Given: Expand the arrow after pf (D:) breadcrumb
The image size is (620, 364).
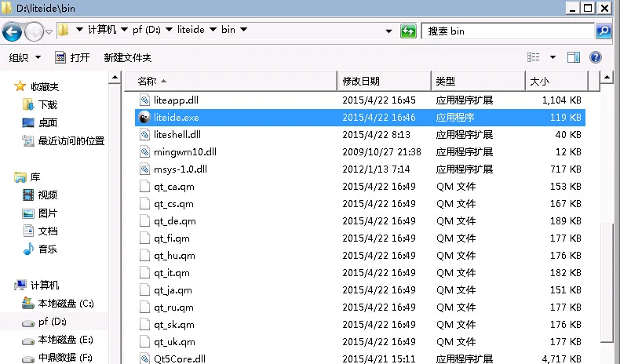Looking at the screenshot, I should (169, 29).
